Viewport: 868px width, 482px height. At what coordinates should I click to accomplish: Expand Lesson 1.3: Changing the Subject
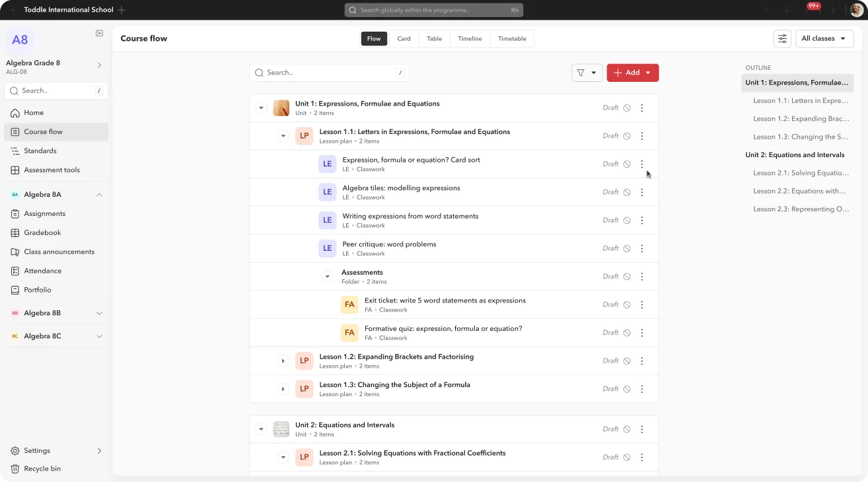[283, 390]
